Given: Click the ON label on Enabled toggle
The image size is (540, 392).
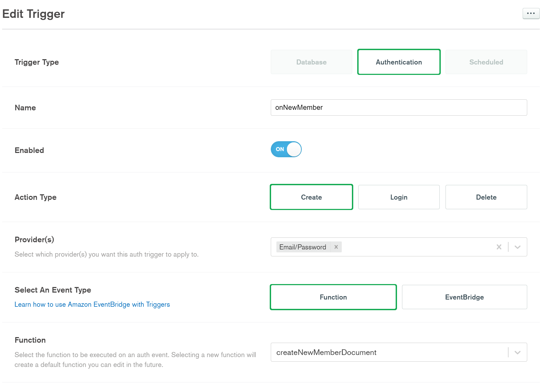Looking at the screenshot, I should pyautogui.click(x=280, y=149).
